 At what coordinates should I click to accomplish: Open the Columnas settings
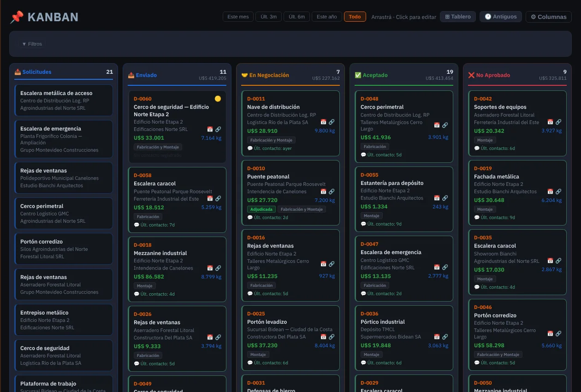click(549, 17)
